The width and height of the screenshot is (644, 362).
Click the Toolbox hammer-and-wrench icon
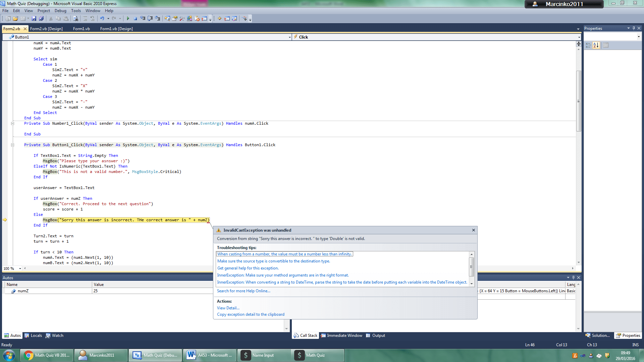pos(182,19)
